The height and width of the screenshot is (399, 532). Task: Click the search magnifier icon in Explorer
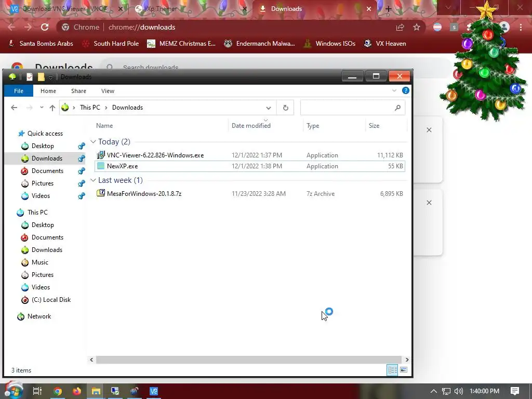tap(397, 108)
